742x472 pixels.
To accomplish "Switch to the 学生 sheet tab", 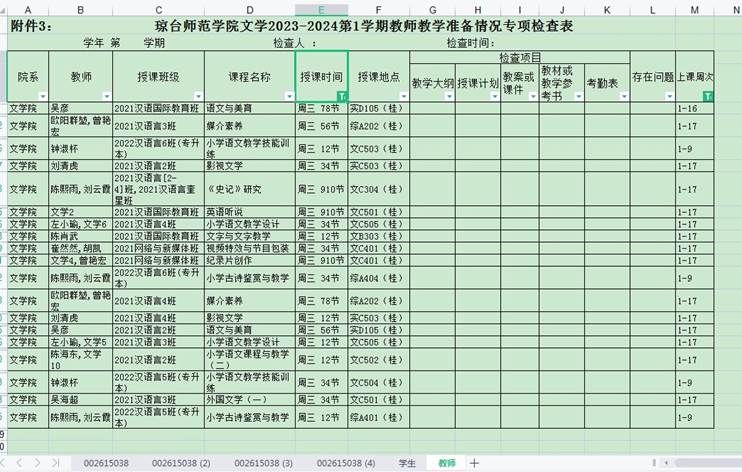I will point(407,463).
